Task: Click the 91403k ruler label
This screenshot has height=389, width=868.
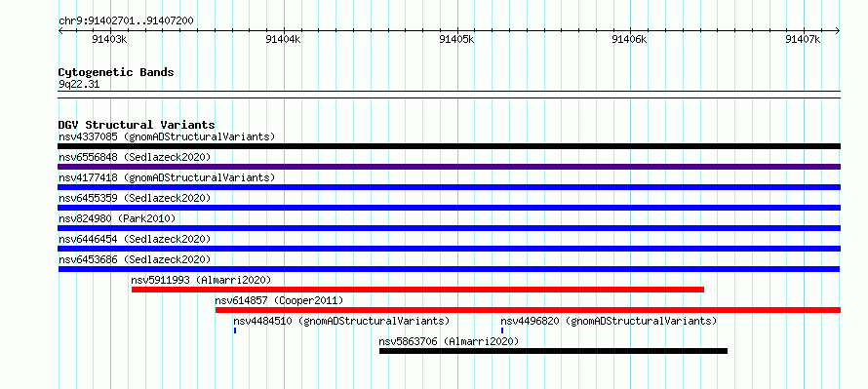Action: click(x=109, y=39)
